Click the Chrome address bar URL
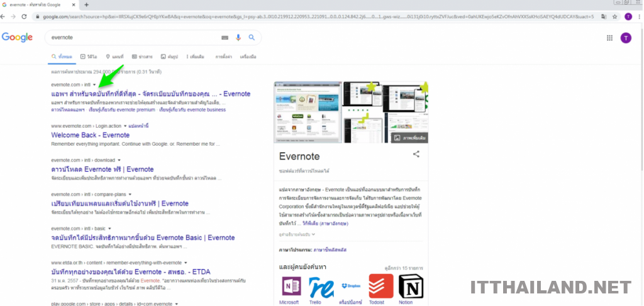644x306 pixels. pos(318,17)
